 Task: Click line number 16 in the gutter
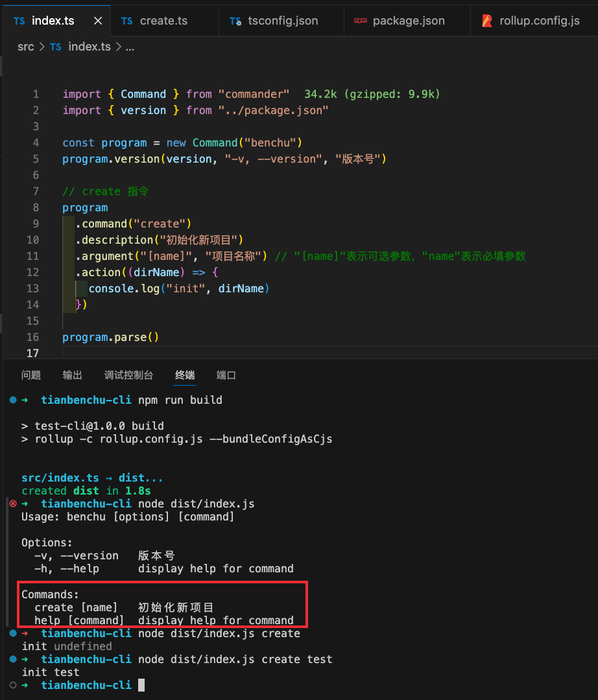[x=32, y=337]
